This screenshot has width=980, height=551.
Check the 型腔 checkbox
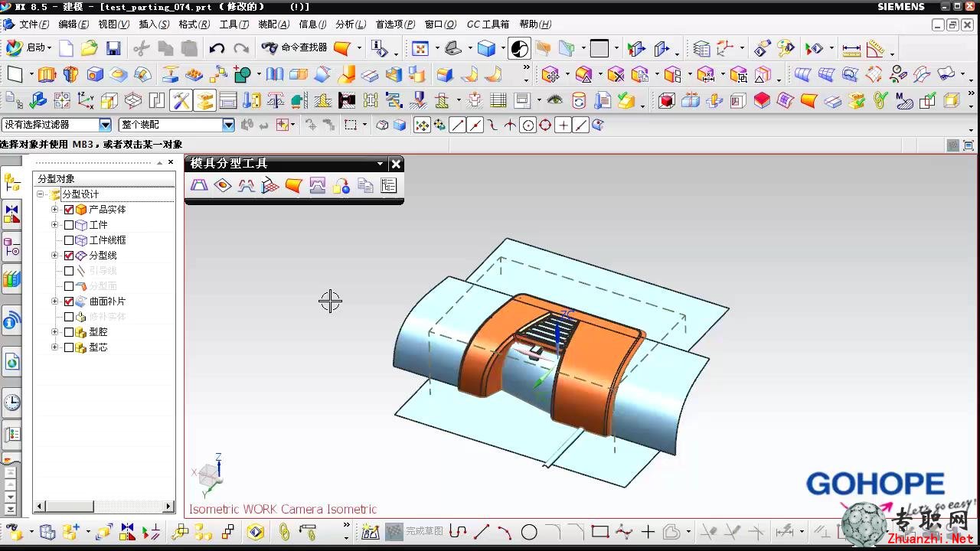[x=69, y=332]
